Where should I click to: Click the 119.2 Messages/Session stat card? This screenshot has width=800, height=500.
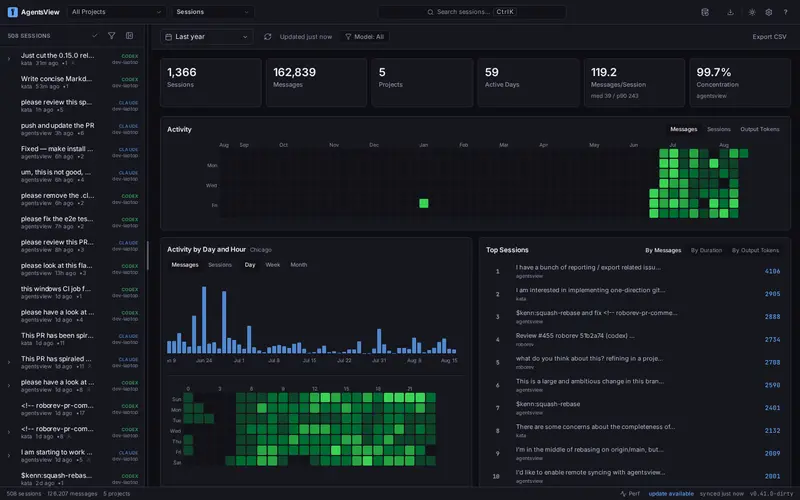(x=634, y=83)
